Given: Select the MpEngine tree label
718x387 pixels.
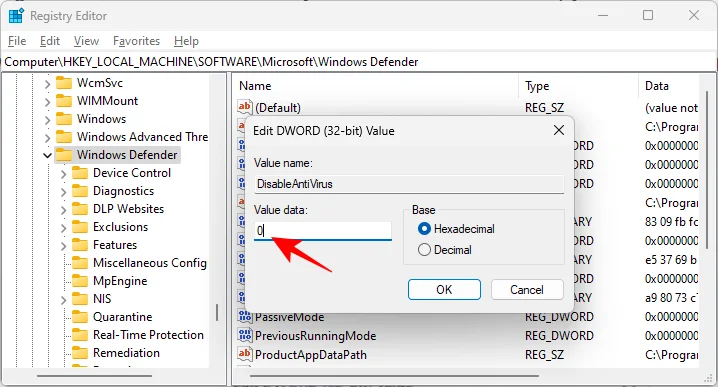Looking at the screenshot, I should [120, 281].
